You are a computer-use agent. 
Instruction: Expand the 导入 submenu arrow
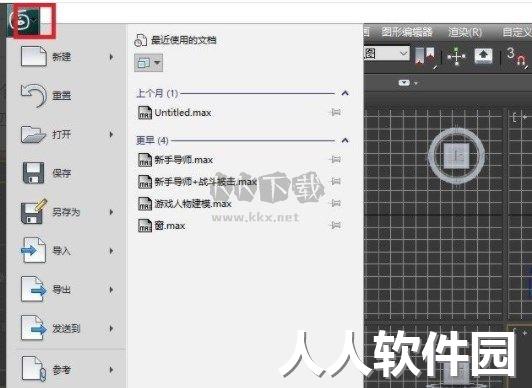point(111,251)
